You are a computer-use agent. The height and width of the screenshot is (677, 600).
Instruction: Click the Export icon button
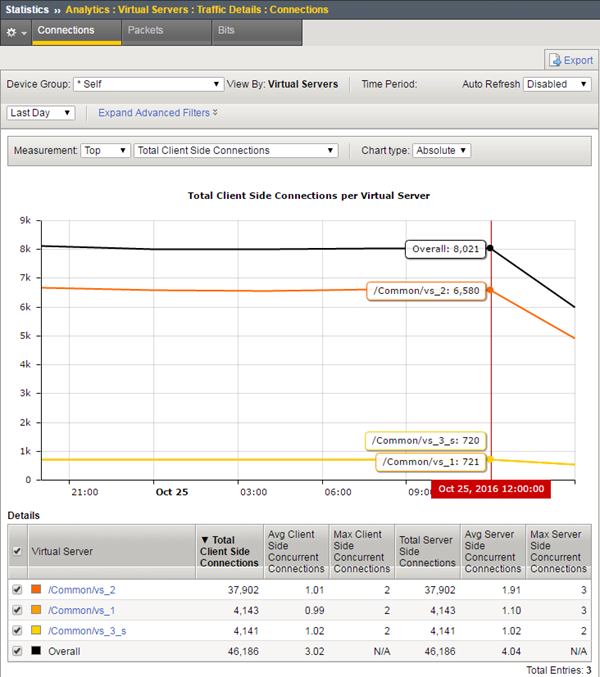click(x=570, y=60)
